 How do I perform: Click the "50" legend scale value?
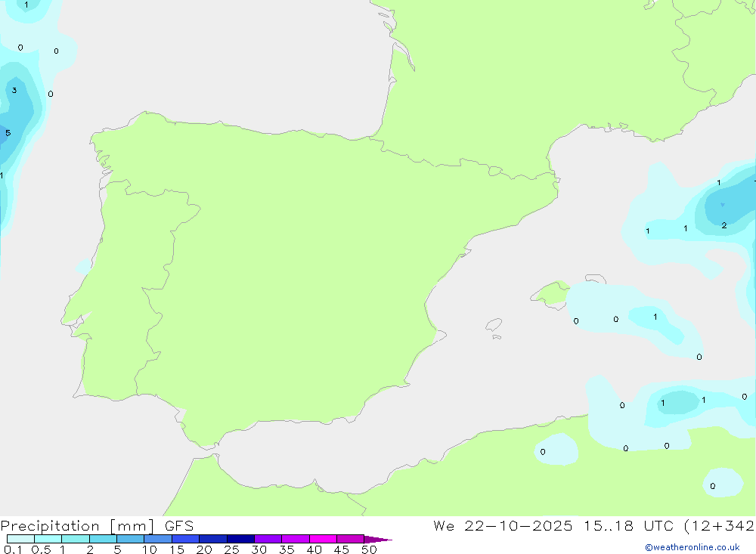point(369,549)
